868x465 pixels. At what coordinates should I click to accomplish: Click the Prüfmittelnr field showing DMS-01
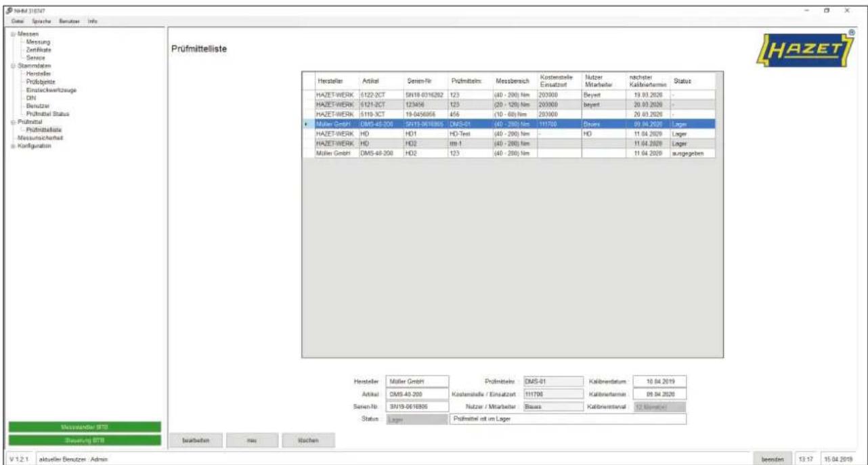pos(553,381)
